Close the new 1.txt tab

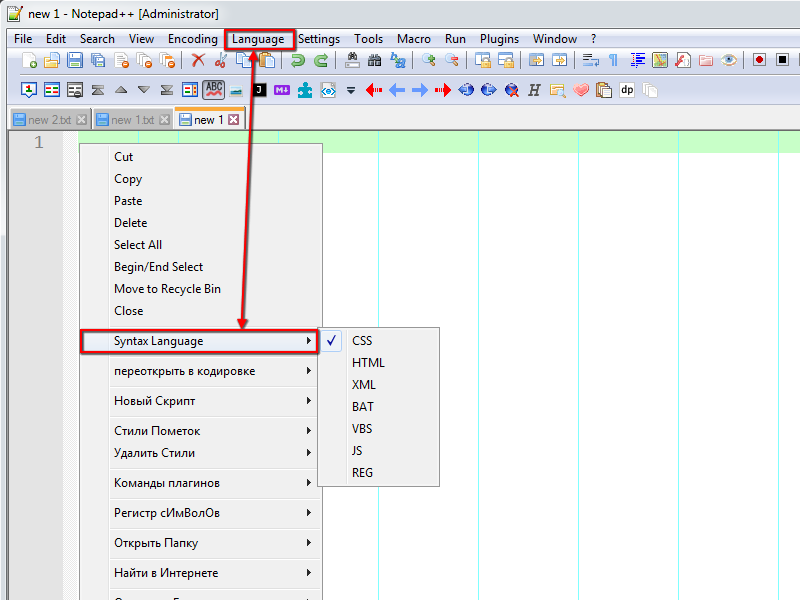[x=164, y=120]
